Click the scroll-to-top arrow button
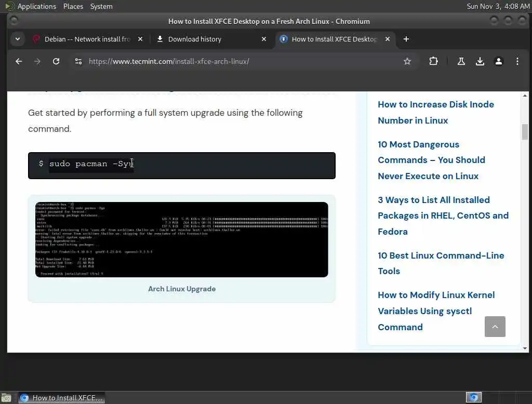The image size is (532, 404). click(x=495, y=327)
